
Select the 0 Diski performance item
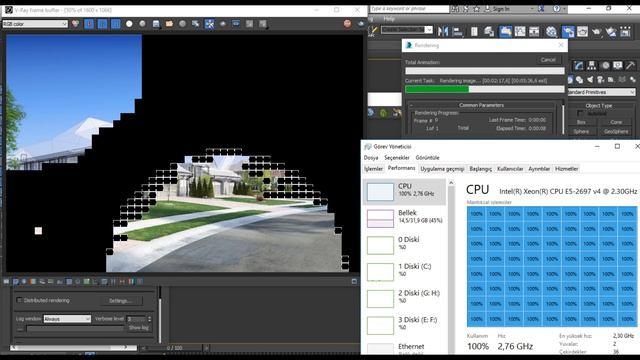(x=404, y=245)
